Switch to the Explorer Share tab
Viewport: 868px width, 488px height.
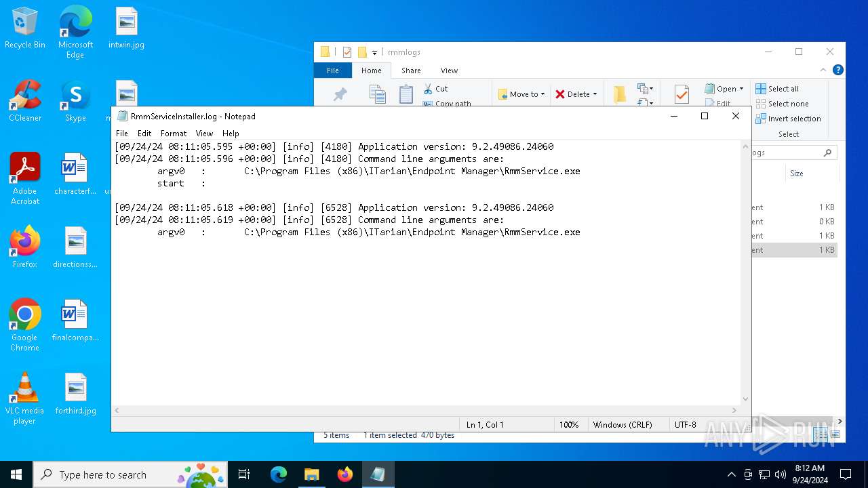pyautogui.click(x=411, y=70)
